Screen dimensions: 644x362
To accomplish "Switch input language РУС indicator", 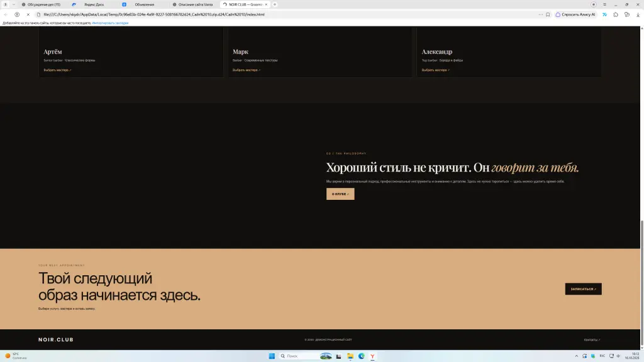I will [x=602, y=356].
